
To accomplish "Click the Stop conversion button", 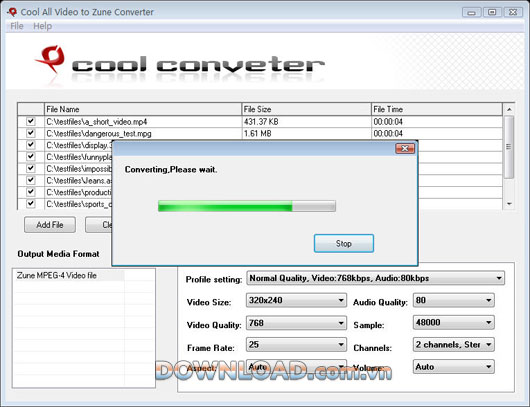I will pyautogui.click(x=344, y=243).
